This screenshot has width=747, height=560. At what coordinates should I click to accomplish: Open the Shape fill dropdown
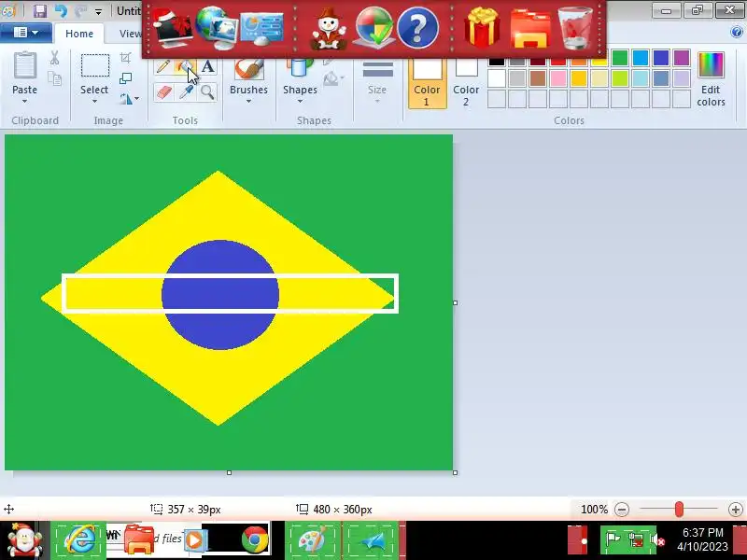point(333,78)
